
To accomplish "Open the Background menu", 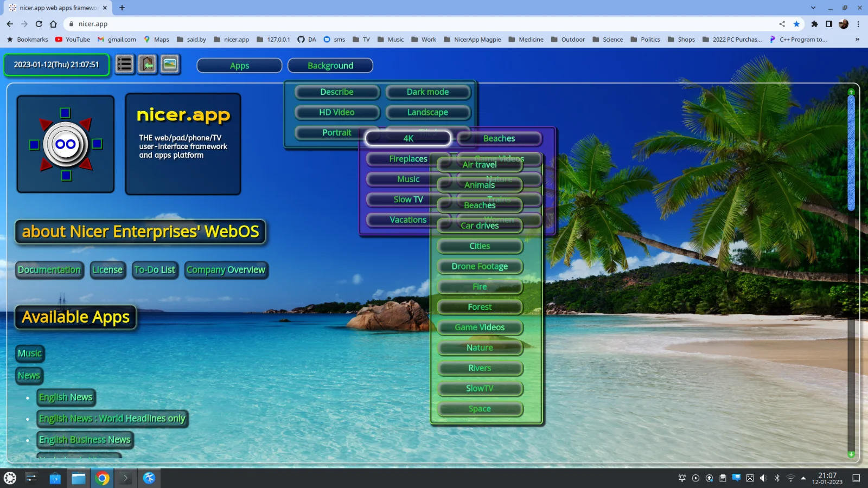I will click(x=330, y=65).
